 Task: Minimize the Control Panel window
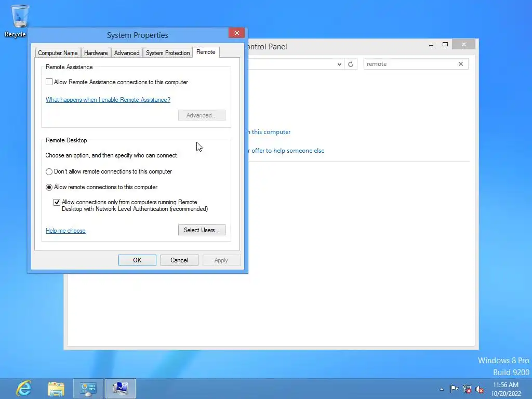pyautogui.click(x=431, y=45)
